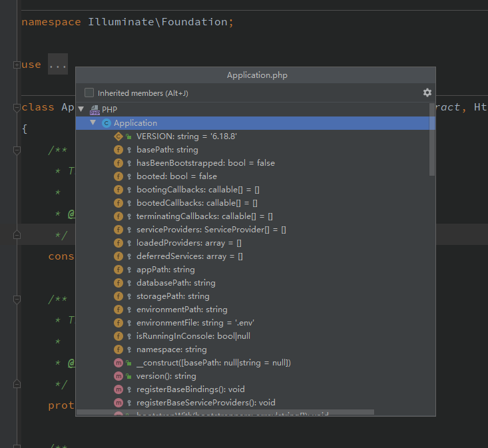Screen dimensions: 488x448
Task: Click the __construct method icon
Action: pyautogui.click(x=119, y=363)
